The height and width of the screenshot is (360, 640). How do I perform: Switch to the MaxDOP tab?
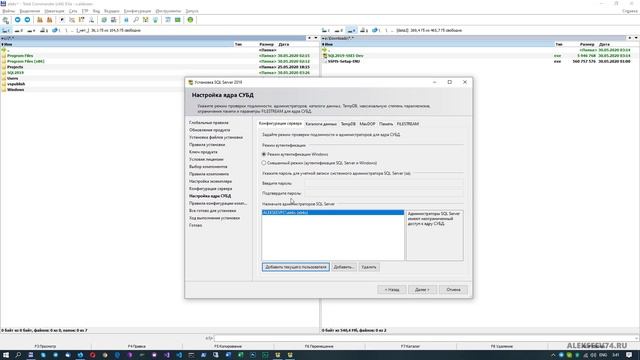[x=367, y=124]
